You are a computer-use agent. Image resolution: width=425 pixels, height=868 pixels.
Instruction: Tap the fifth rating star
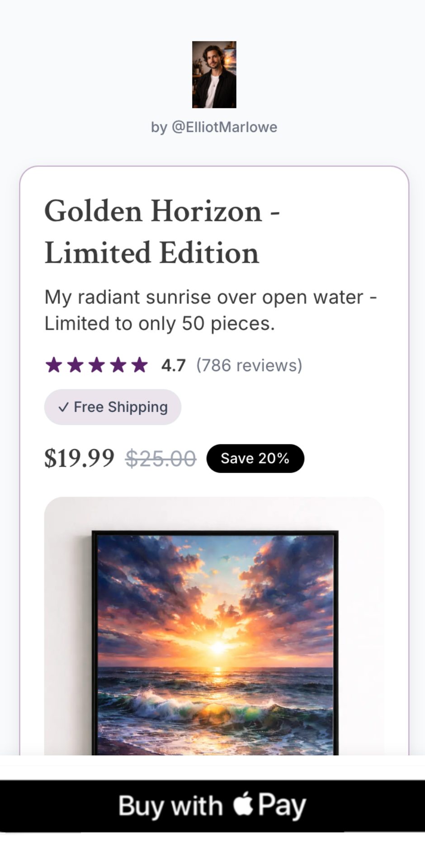click(140, 365)
